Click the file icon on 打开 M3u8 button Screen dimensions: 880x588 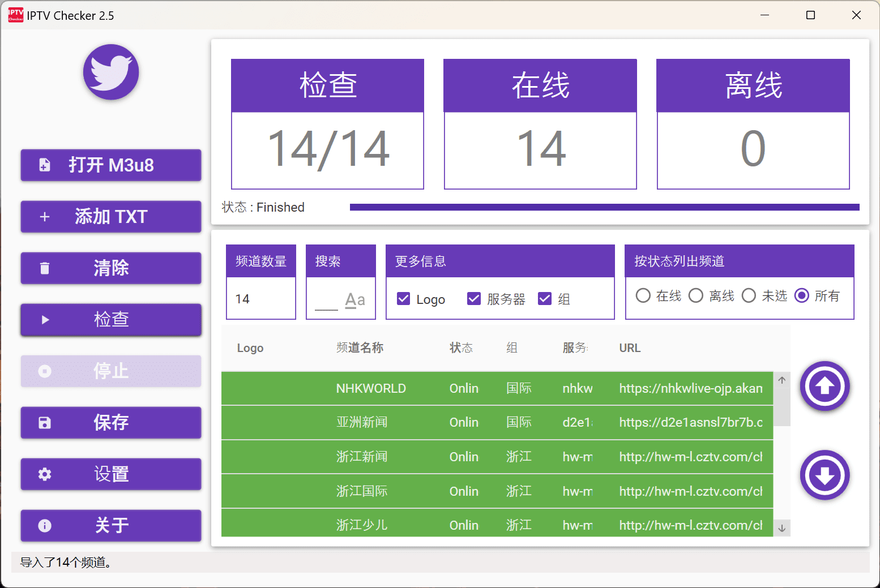click(x=45, y=165)
